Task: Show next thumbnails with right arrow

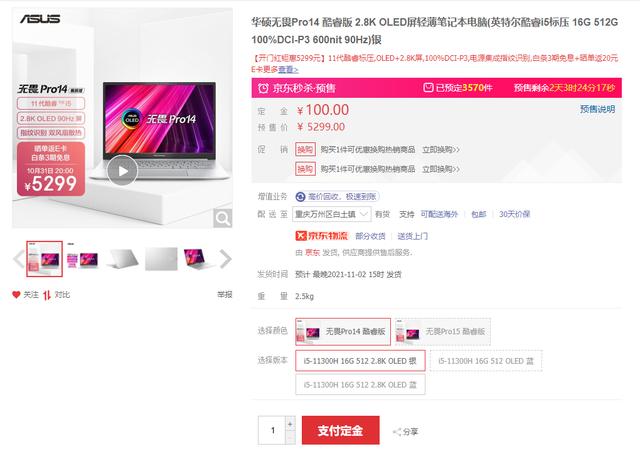Action: click(x=226, y=259)
